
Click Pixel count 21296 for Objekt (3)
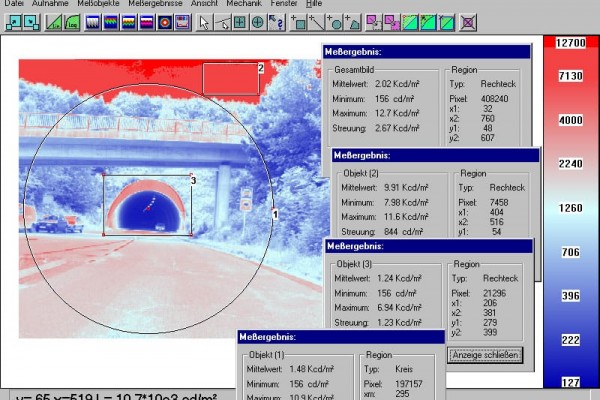pos(494,293)
